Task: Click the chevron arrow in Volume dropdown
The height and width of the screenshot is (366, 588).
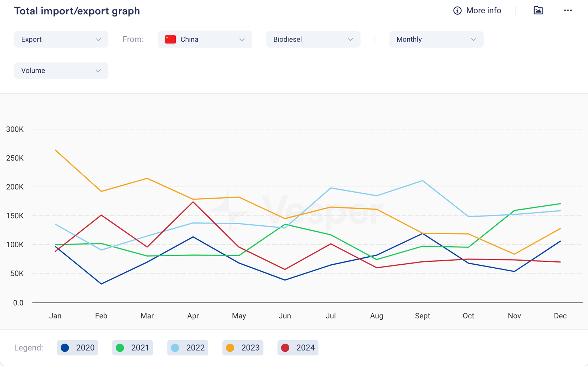Action: (98, 71)
